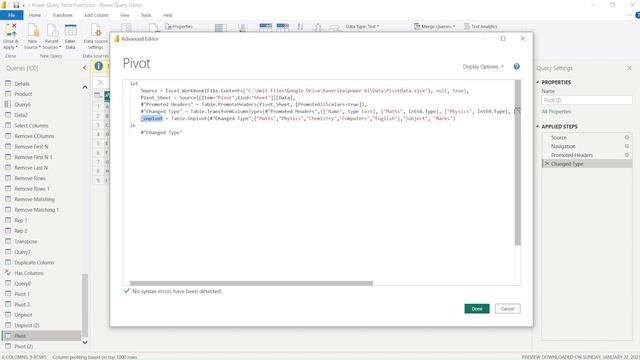640x360 pixels.
Task: Collapse the APPLIED STEPS section
Action: [x=538, y=127]
